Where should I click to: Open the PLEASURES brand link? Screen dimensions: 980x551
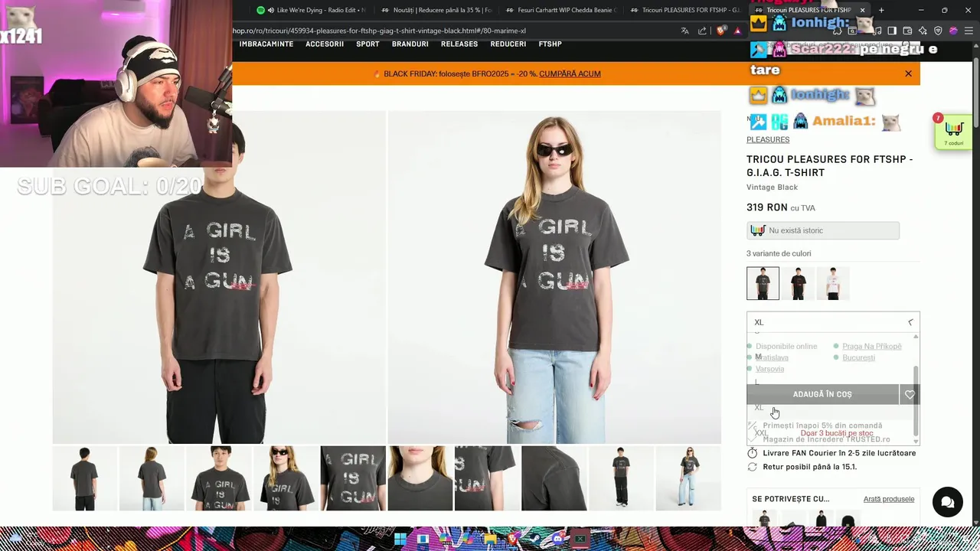point(768,139)
